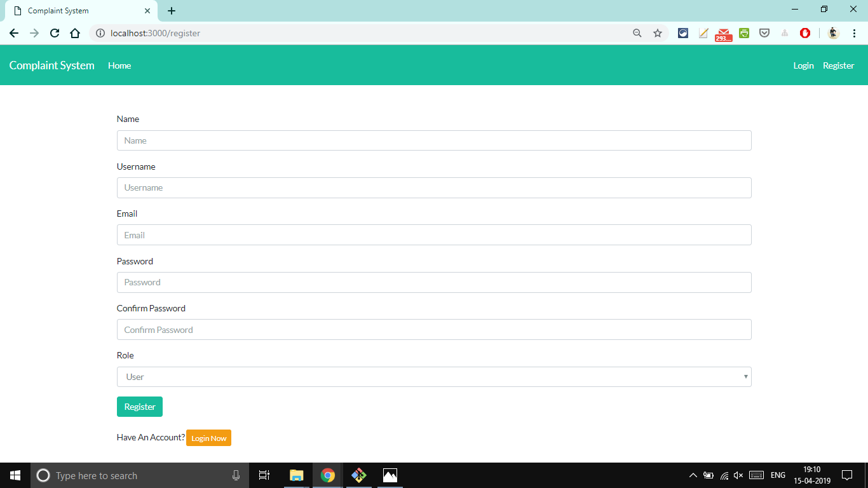Open the page zoom control in address bar

(x=637, y=33)
